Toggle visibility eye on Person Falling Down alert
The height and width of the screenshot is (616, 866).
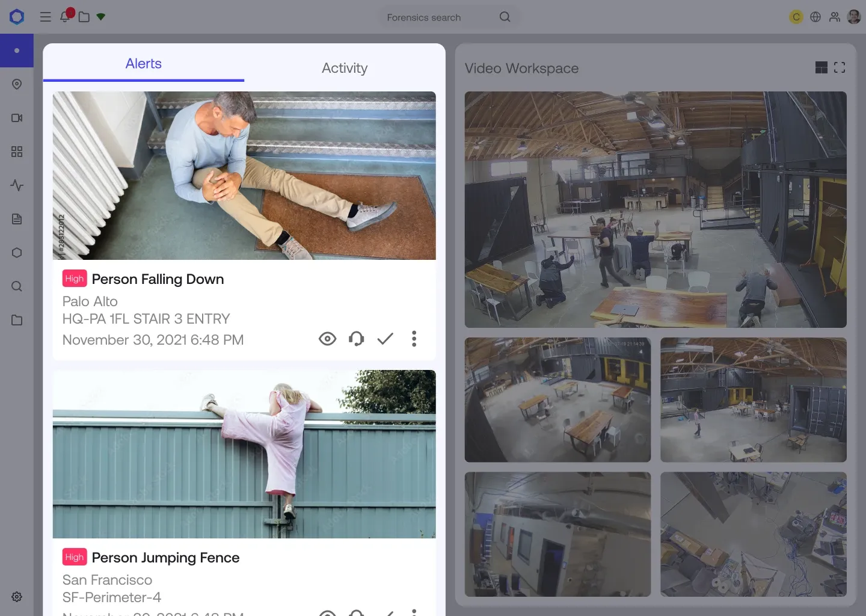[327, 339]
